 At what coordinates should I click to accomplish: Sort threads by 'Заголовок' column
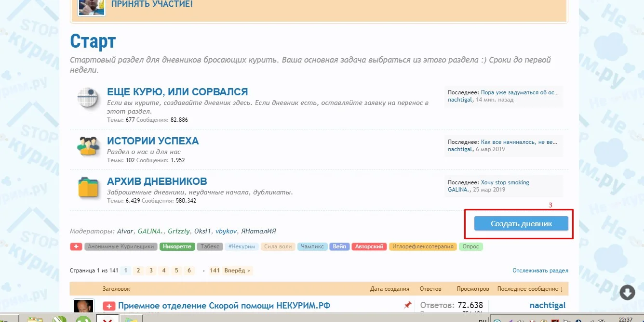[x=116, y=289]
